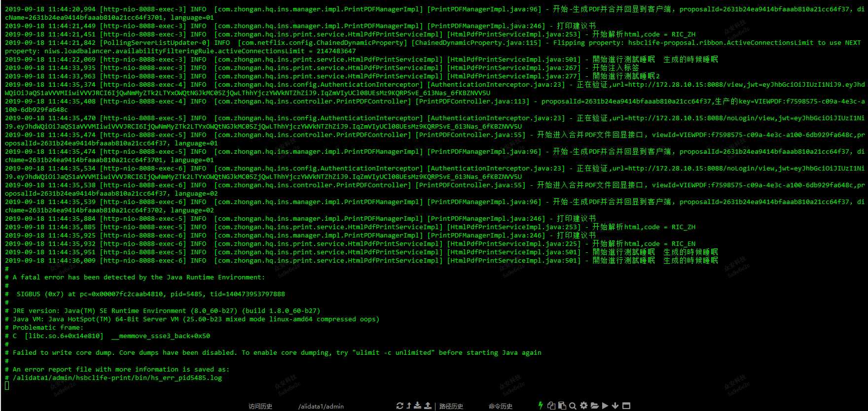Click the '__memmove_ssse3_back+0x50' frame line
The height and width of the screenshot is (411, 868).
(x=108, y=336)
